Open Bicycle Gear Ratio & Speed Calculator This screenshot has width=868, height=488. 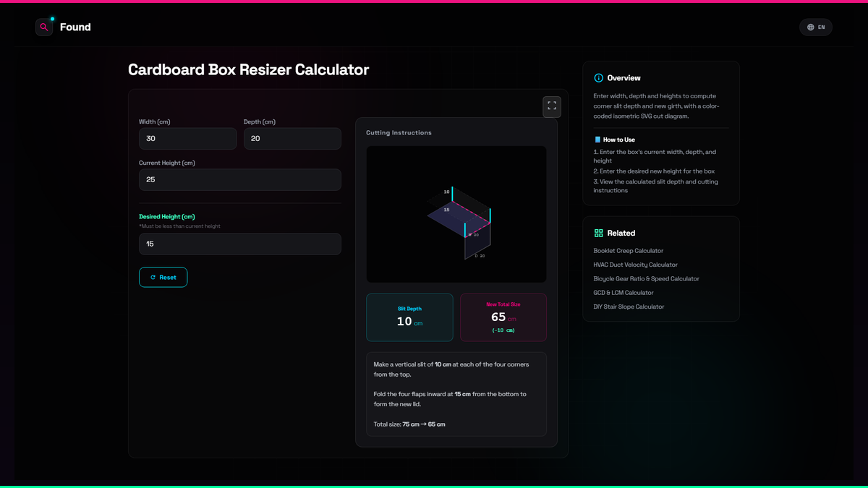[647, 278]
